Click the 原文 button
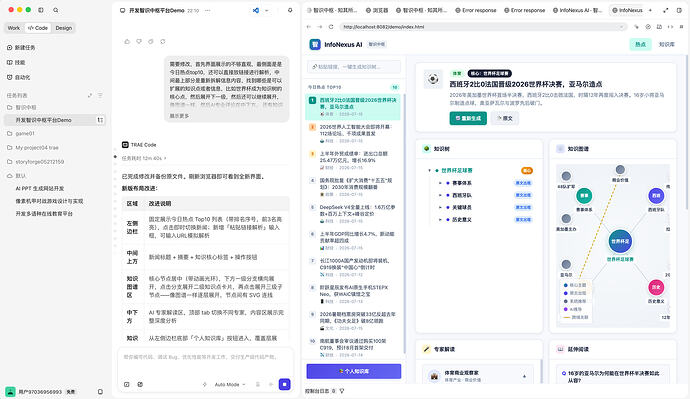The image size is (690, 399). pyautogui.click(x=505, y=118)
